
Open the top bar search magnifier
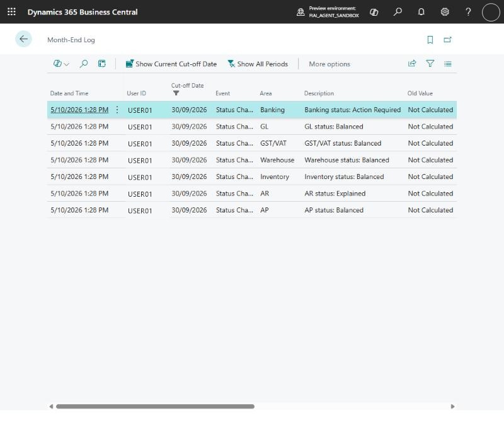[x=398, y=12]
